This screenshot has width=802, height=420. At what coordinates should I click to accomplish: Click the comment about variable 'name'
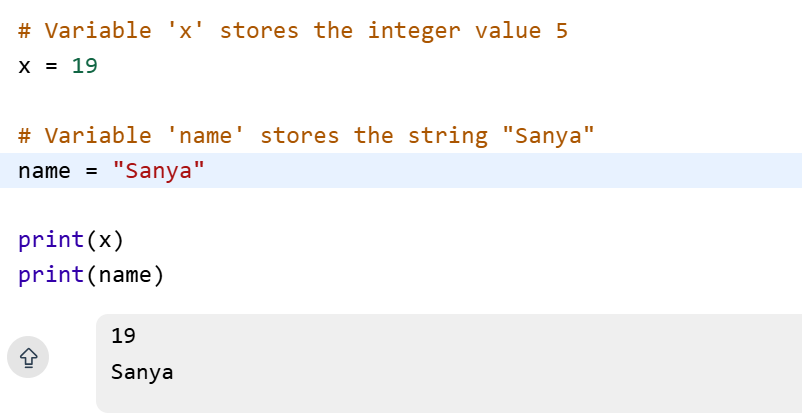[306, 136]
